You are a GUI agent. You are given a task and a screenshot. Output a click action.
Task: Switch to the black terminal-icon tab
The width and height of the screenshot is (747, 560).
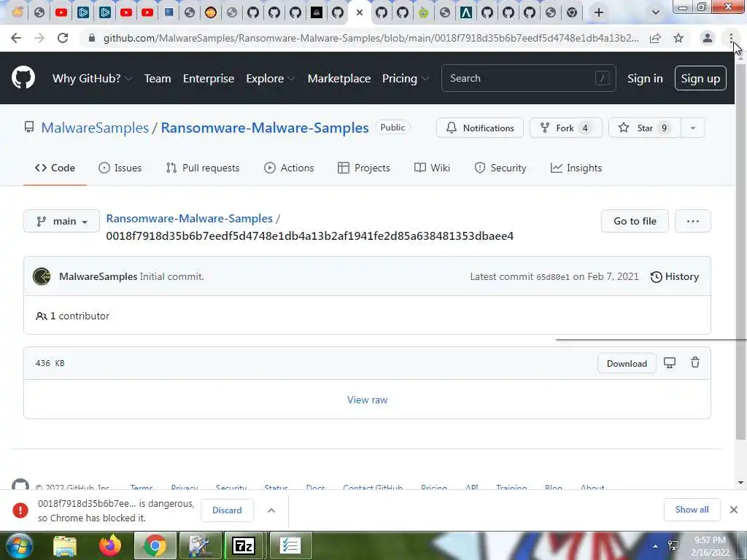(317, 12)
